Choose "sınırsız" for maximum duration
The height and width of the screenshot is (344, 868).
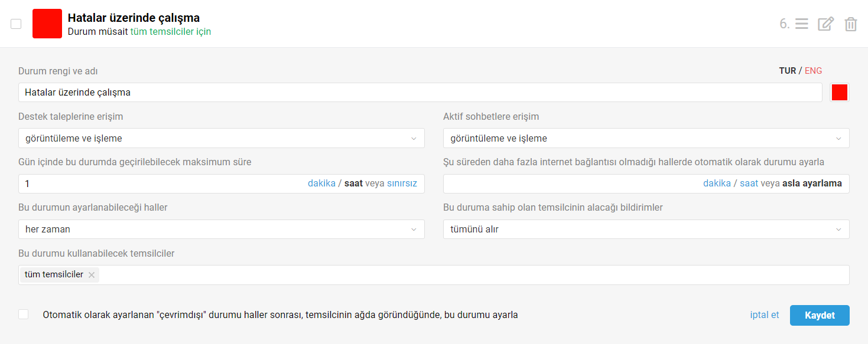(402, 184)
